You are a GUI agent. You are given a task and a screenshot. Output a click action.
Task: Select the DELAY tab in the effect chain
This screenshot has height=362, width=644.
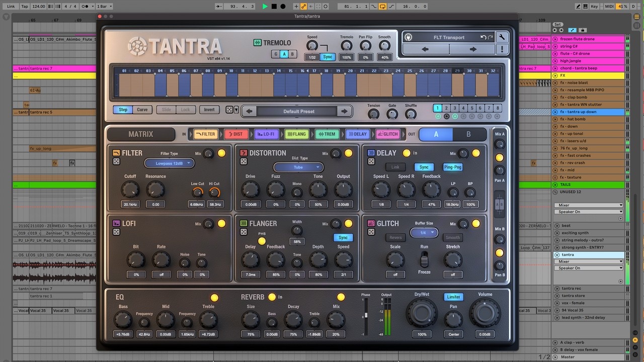click(357, 134)
